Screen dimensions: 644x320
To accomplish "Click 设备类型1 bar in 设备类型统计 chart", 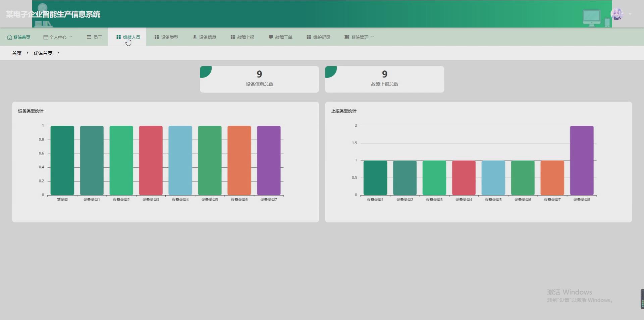I will (x=92, y=160).
